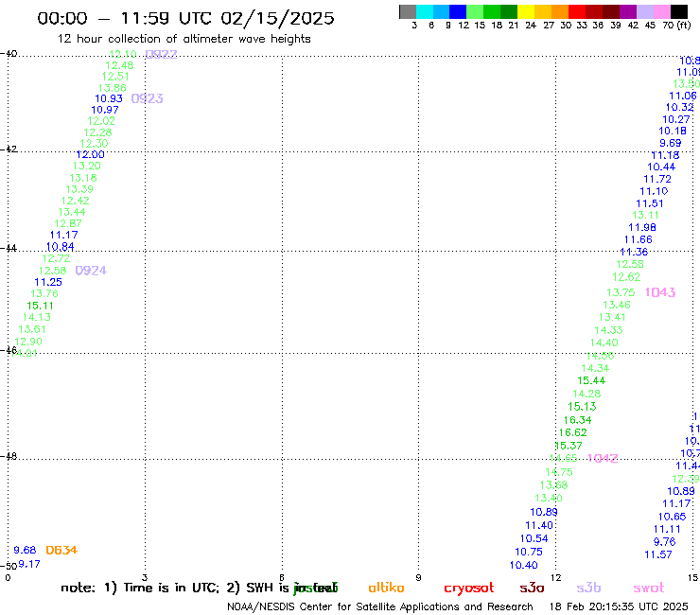This screenshot has width=700, height=615.
Task: Click the 15.11 wave height value
Action: pos(40,306)
